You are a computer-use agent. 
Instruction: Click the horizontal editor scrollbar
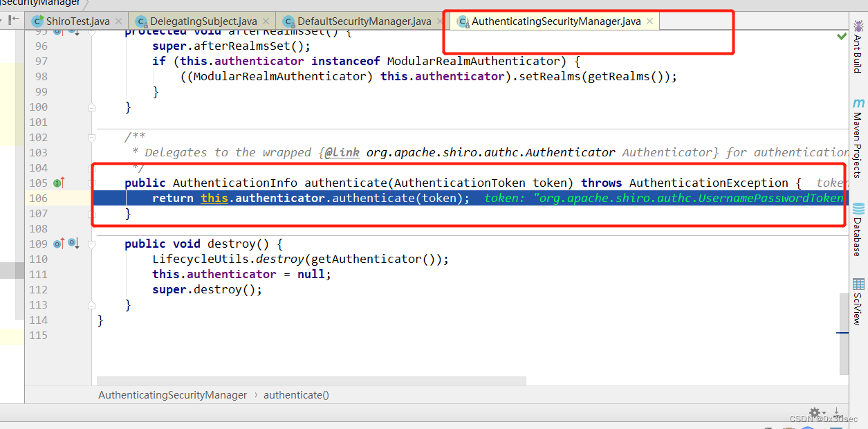311,381
